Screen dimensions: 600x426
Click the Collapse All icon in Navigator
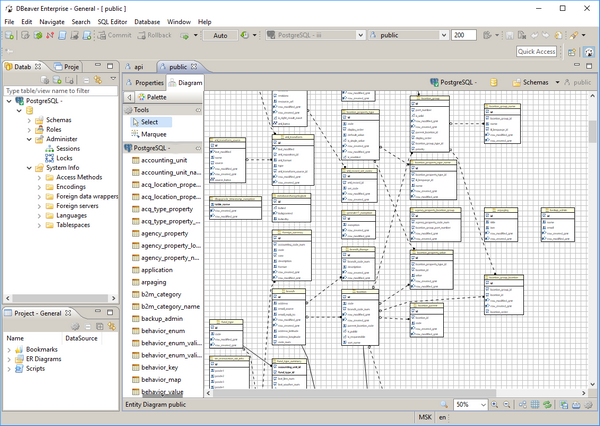click(86, 80)
